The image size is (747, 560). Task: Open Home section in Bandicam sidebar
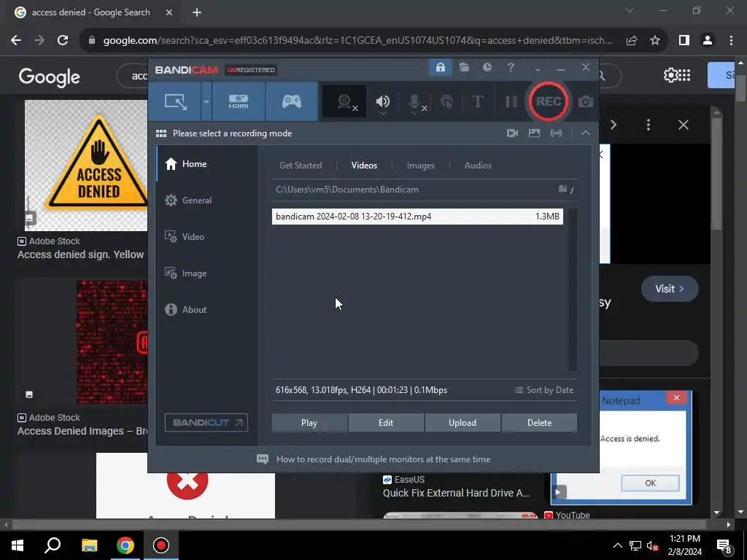206,164
